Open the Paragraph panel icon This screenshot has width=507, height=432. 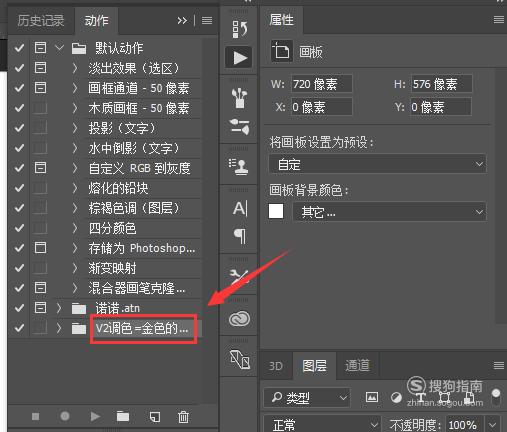point(240,236)
